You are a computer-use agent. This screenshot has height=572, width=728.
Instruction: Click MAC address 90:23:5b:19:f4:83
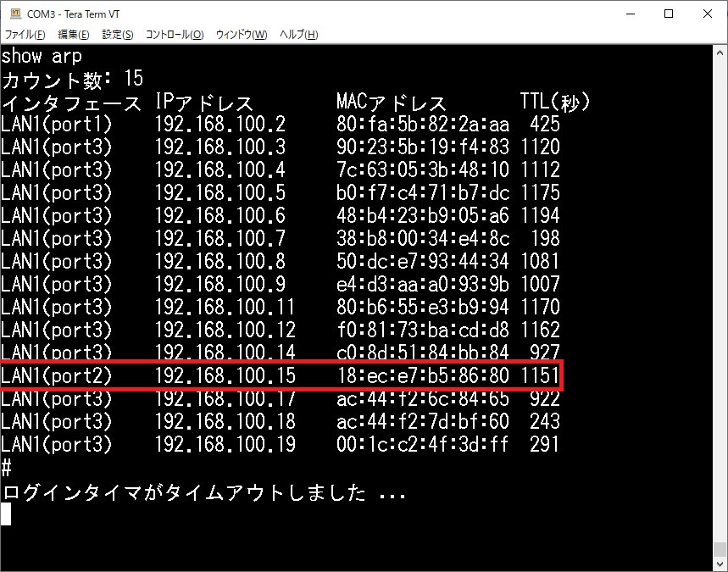pyautogui.click(x=423, y=147)
